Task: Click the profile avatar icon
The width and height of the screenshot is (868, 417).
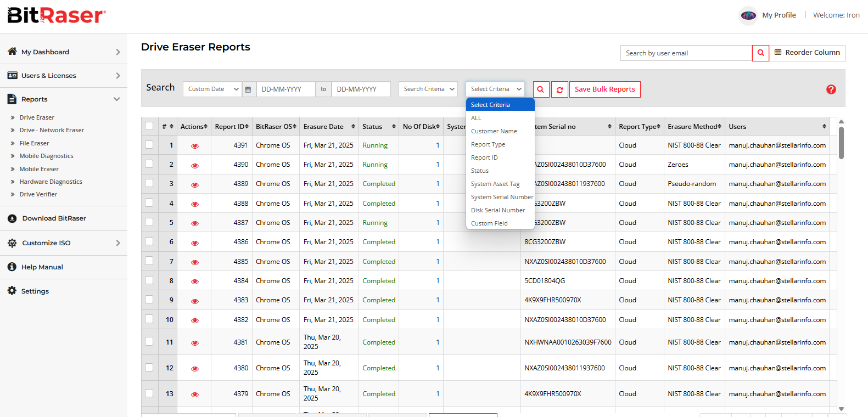Action: [748, 15]
